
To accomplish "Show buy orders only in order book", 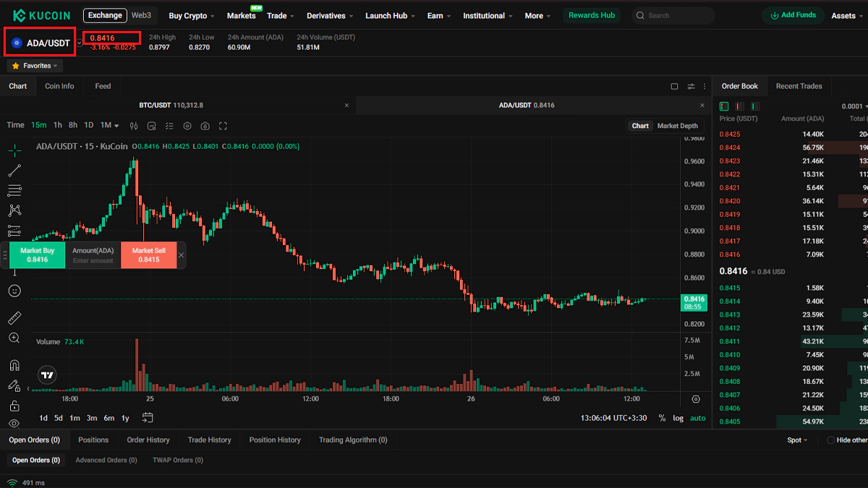I will (756, 106).
